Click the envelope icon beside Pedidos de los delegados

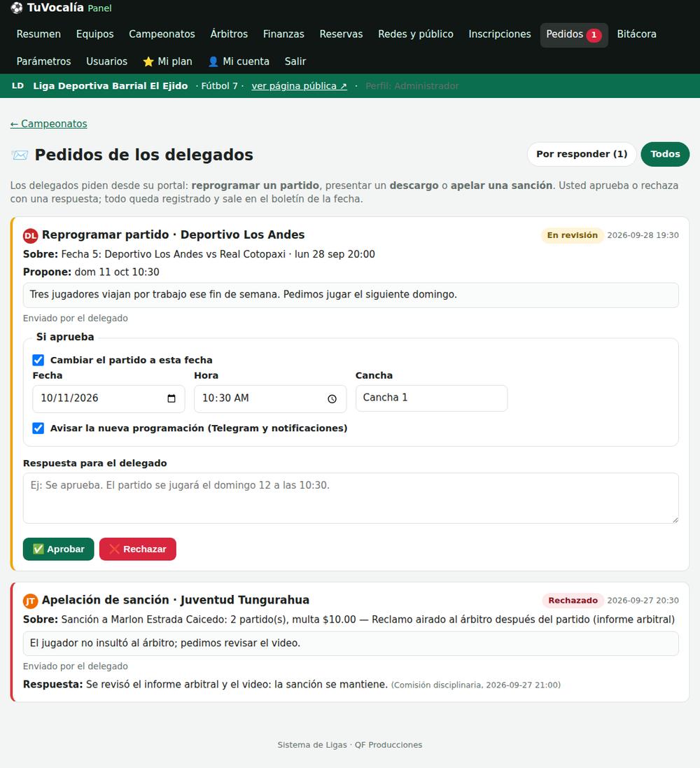pyautogui.click(x=20, y=155)
